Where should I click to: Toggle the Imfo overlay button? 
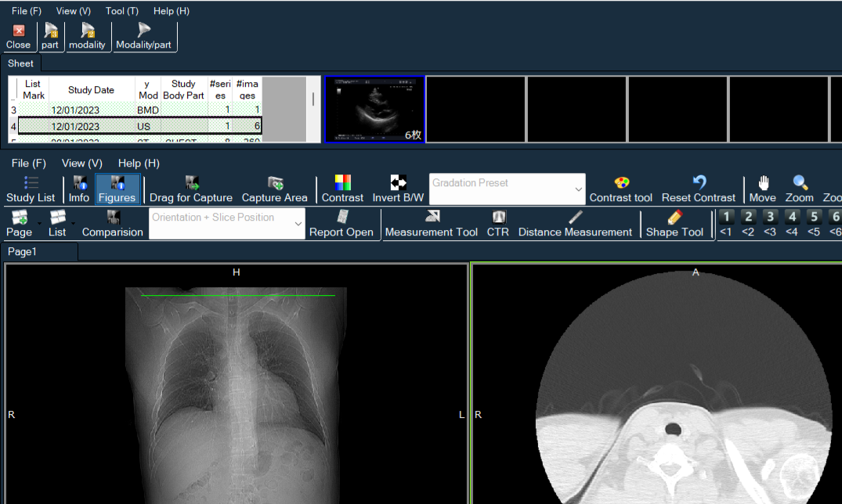click(79, 189)
